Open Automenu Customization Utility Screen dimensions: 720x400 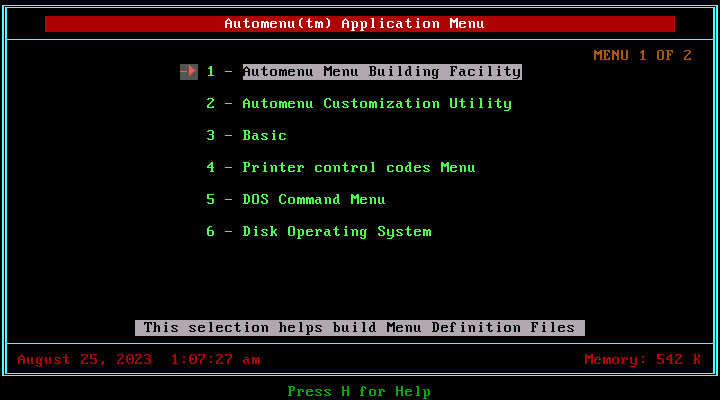click(x=377, y=104)
